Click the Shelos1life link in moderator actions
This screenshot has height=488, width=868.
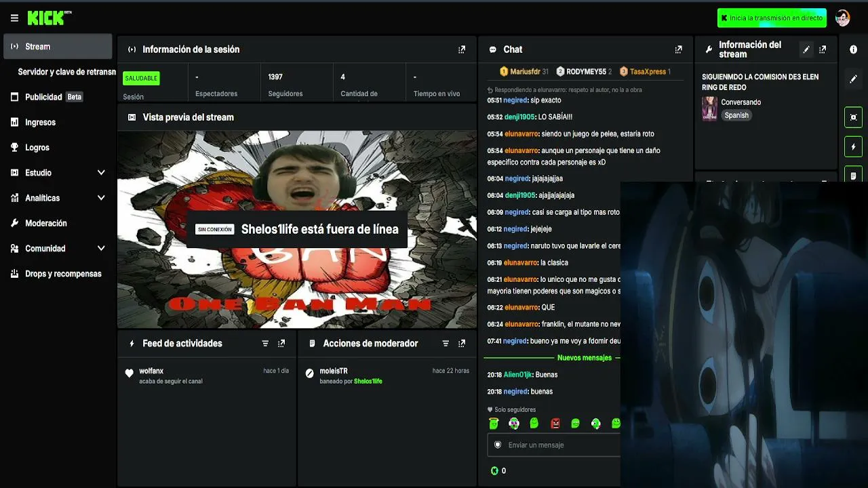click(368, 382)
